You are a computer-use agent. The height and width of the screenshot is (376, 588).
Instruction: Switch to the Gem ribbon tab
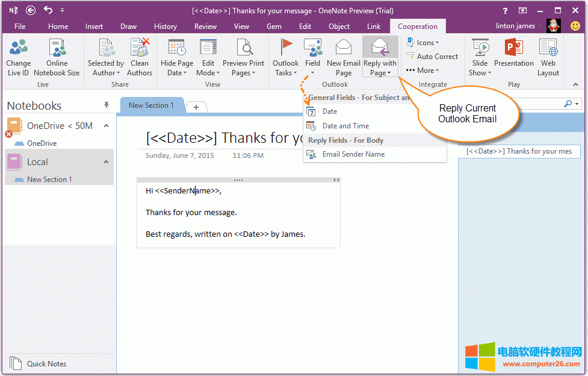coord(274,26)
